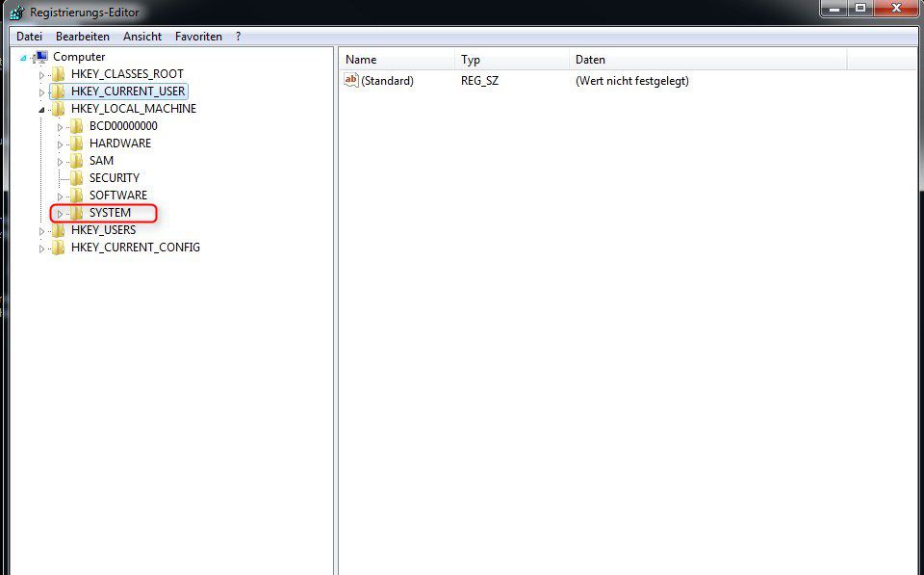Select the (Standard) registry value
Viewport: 924px width, 575px height.
tap(390, 81)
